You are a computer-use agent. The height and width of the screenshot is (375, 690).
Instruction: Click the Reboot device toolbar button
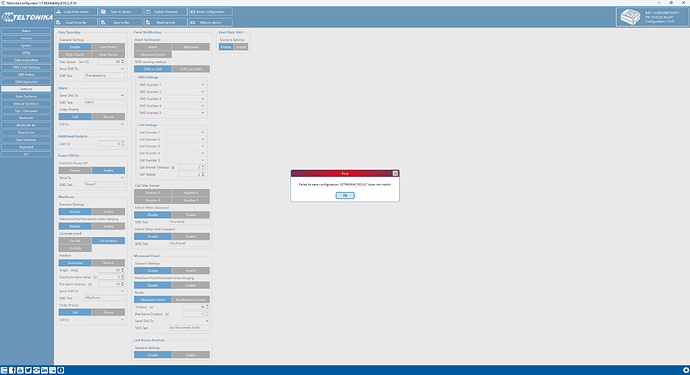tap(211, 22)
